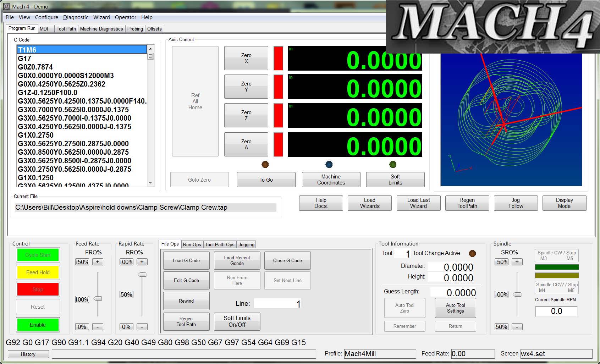The image size is (600, 364).
Task: Click the yellow Feed Hold button
Action: click(x=38, y=272)
